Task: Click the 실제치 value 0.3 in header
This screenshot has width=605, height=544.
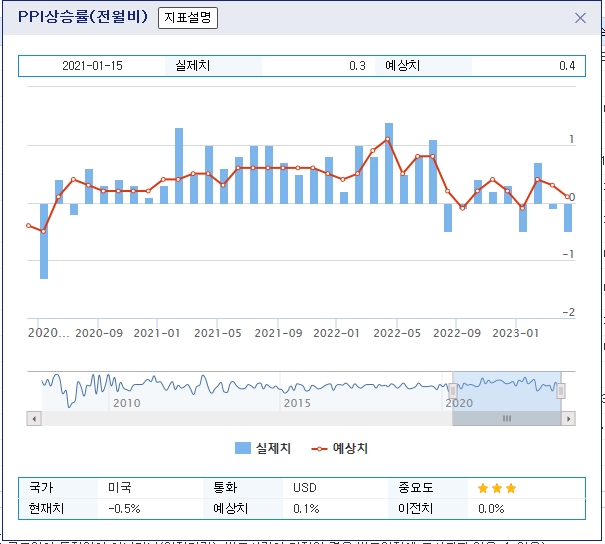Action: [357, 66]
